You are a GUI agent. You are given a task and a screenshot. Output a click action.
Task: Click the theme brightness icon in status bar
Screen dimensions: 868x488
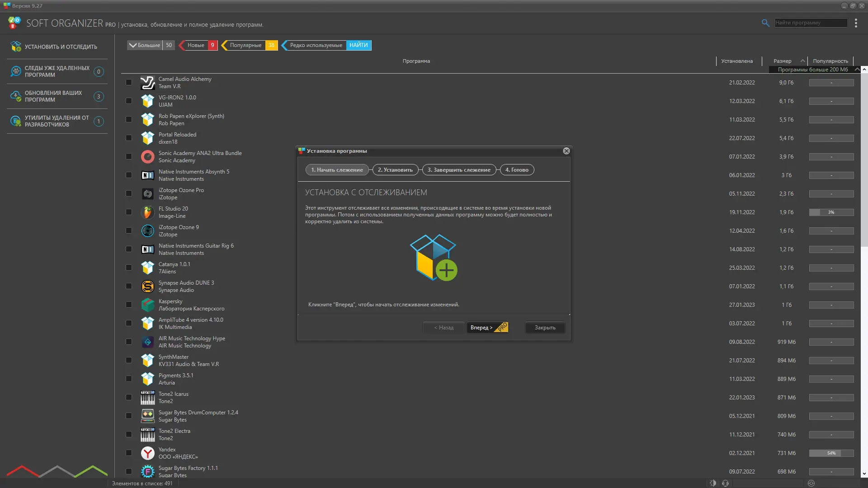713,483
